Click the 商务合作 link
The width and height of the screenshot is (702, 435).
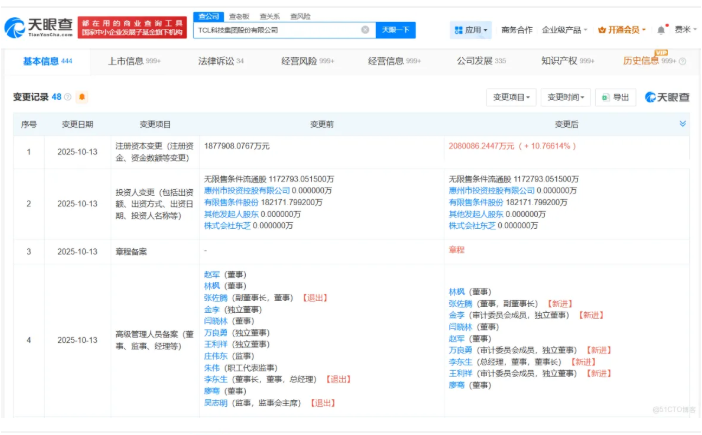517,30
